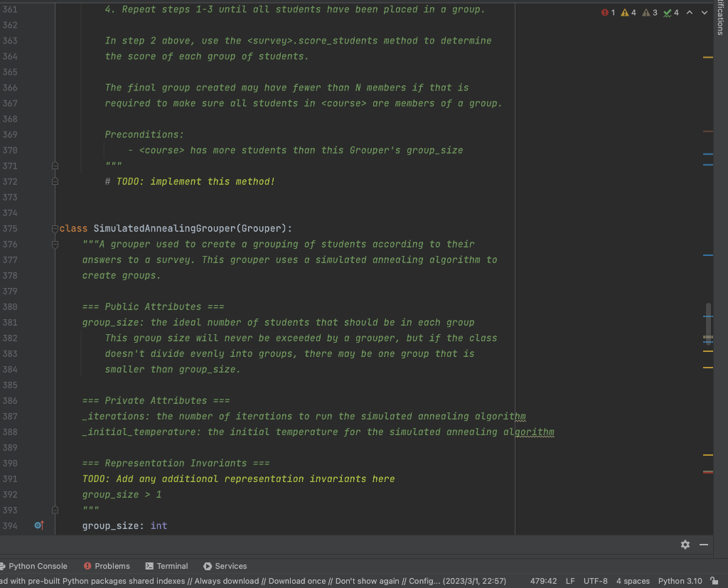Open the Problems tool window
The height and width of the screenshot is (588, 728).
point(107,566)
